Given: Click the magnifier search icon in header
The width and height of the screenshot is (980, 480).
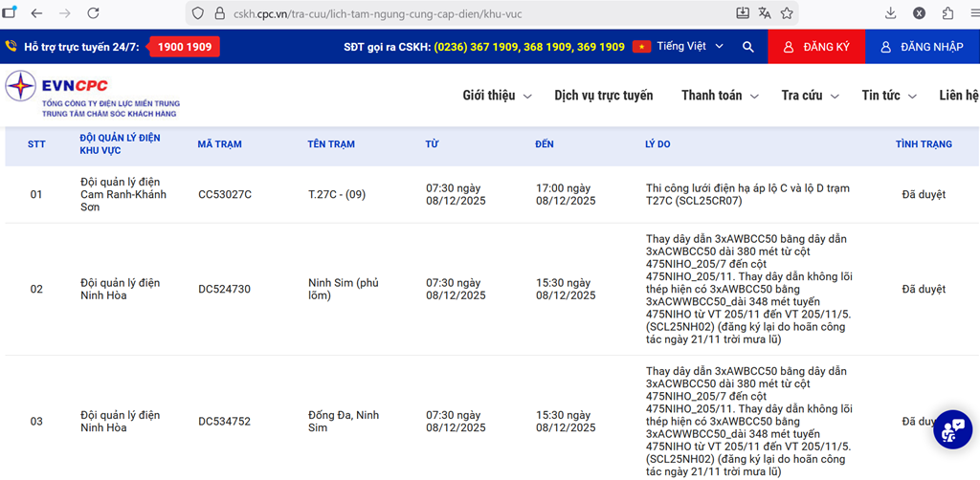Looking at the screenshot, I should coord(747,47).
